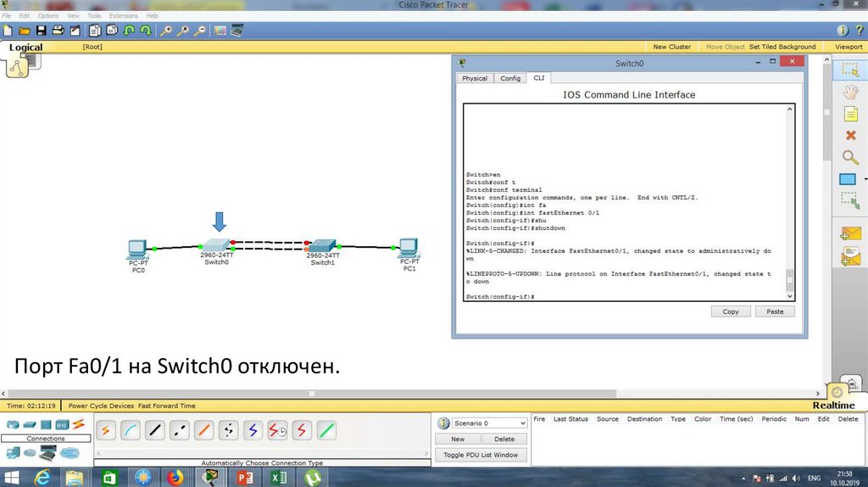Redo with the right green arrow icon
Image resolution: width=868 pixels, height=487 pixels.
click(146, 31)
